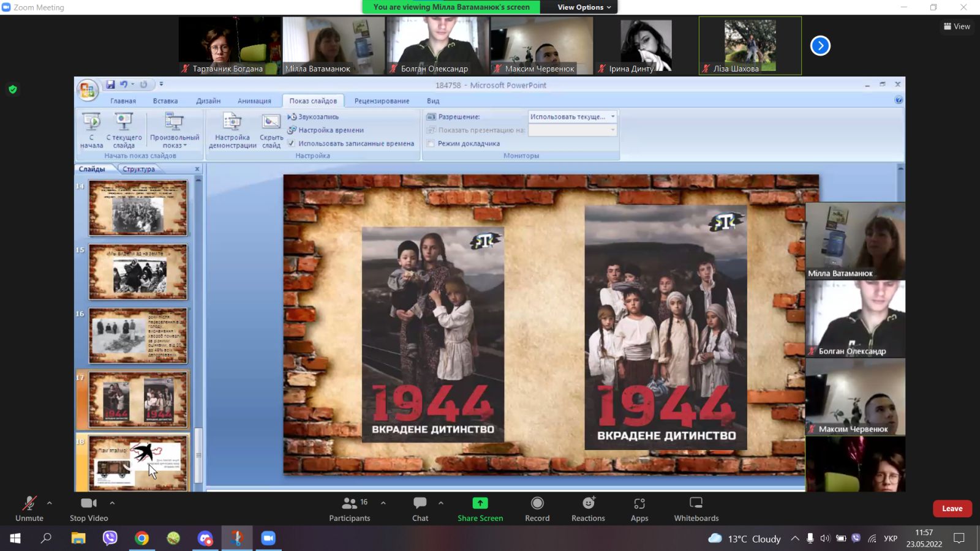The height and width of the screenshot is (551, 980).
Task: Select slide 16 thumbnail
Action: click(x=138, y=335)
